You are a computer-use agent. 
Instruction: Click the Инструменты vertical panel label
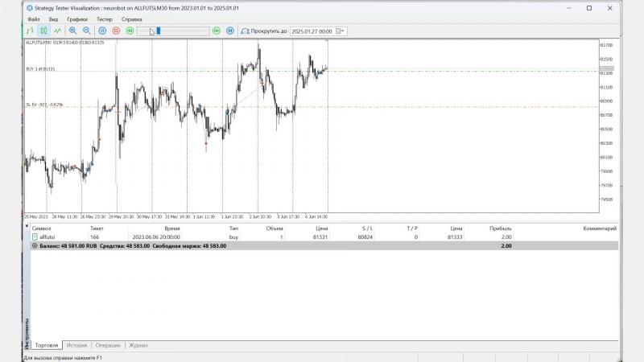point(27,333)
